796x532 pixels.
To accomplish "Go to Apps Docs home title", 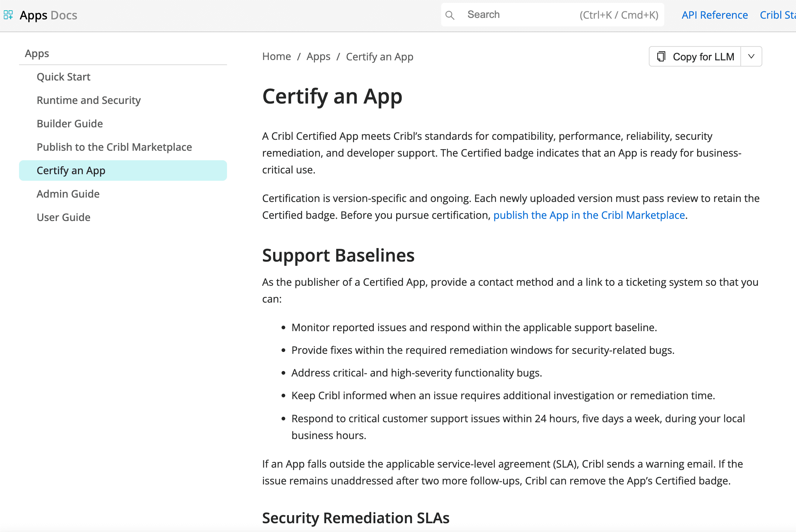I will point(48,15).
